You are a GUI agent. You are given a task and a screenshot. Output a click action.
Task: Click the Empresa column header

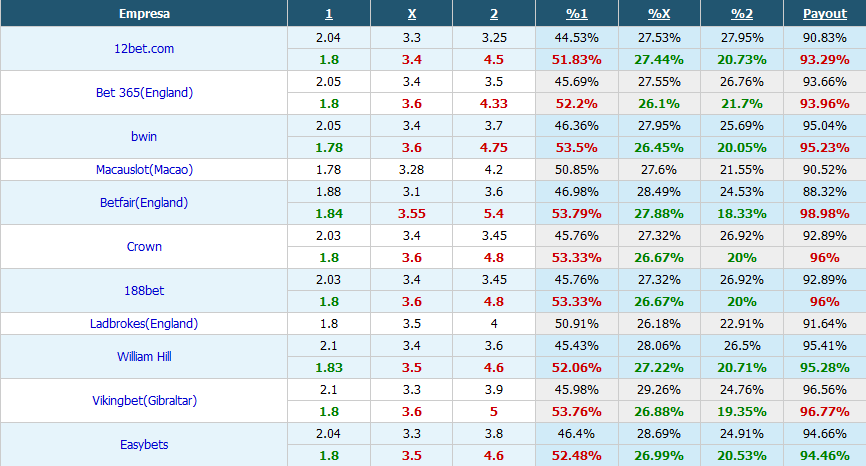144,14
